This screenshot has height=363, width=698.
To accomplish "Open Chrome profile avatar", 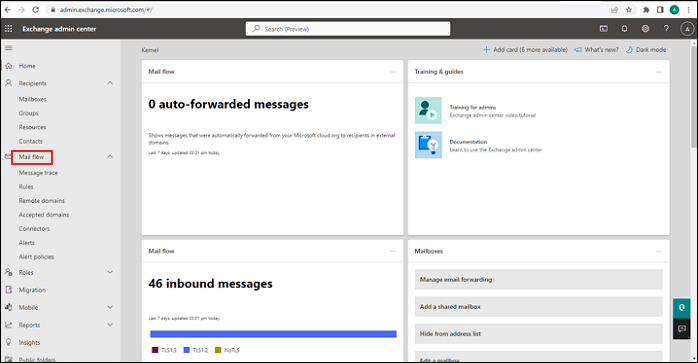I will [x=674, y=10].
